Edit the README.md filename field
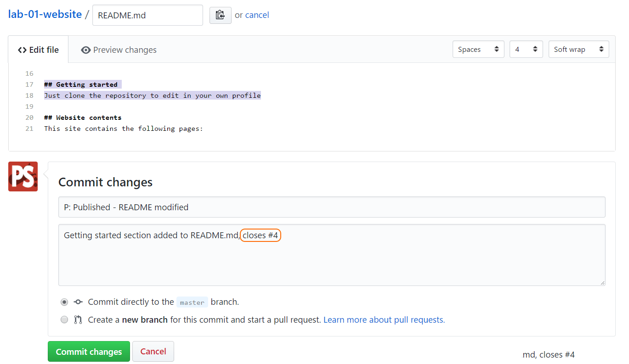 click(147, 15)
